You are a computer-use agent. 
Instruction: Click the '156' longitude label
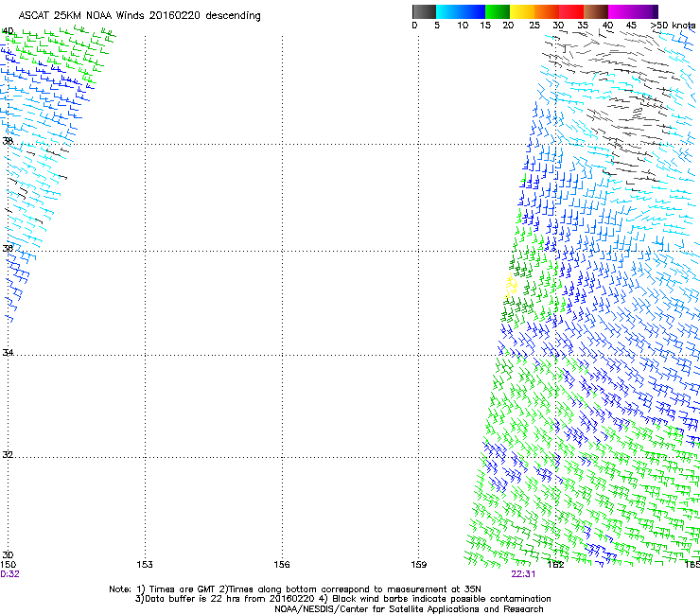[282, 565]
